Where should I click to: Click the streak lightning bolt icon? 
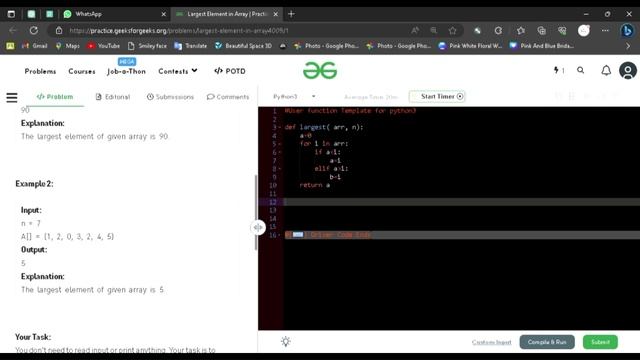(556, 70)
